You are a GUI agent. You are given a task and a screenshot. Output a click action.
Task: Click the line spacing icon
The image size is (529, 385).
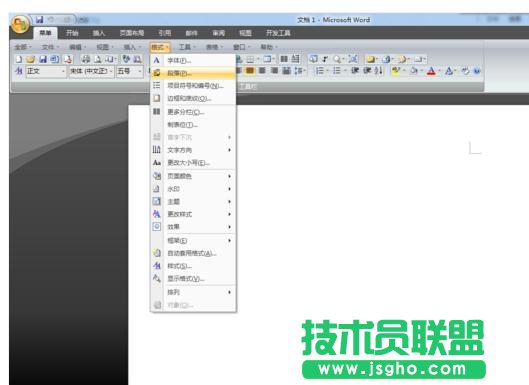point(299,71)
